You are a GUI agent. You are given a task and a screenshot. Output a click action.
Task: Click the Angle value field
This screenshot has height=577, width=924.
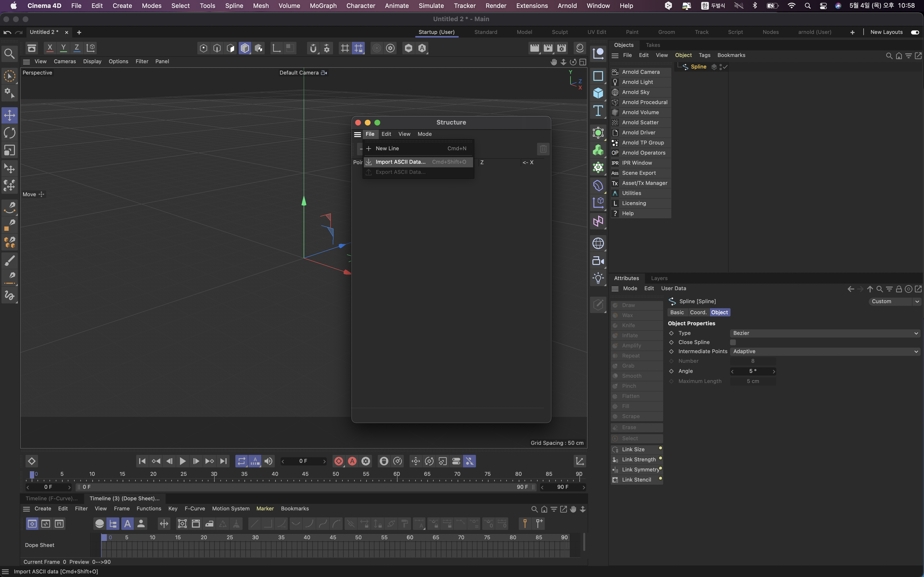pyautogui.click(x=753, y=371)
